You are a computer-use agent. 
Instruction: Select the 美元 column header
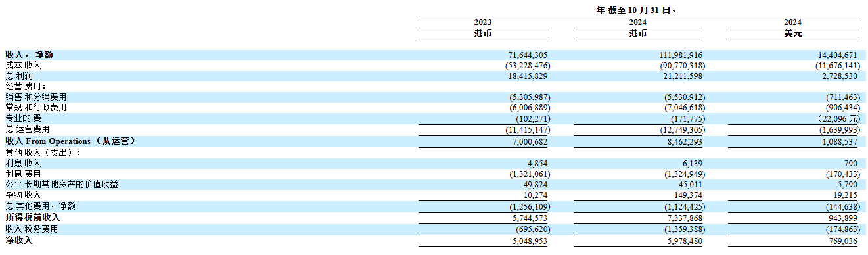coord(792,33)
